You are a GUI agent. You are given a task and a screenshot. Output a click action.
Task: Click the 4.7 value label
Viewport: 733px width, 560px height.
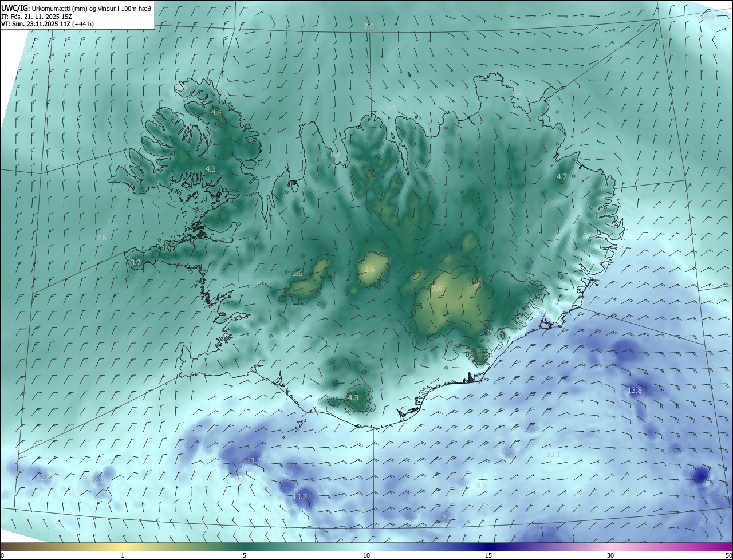point(562,177)
